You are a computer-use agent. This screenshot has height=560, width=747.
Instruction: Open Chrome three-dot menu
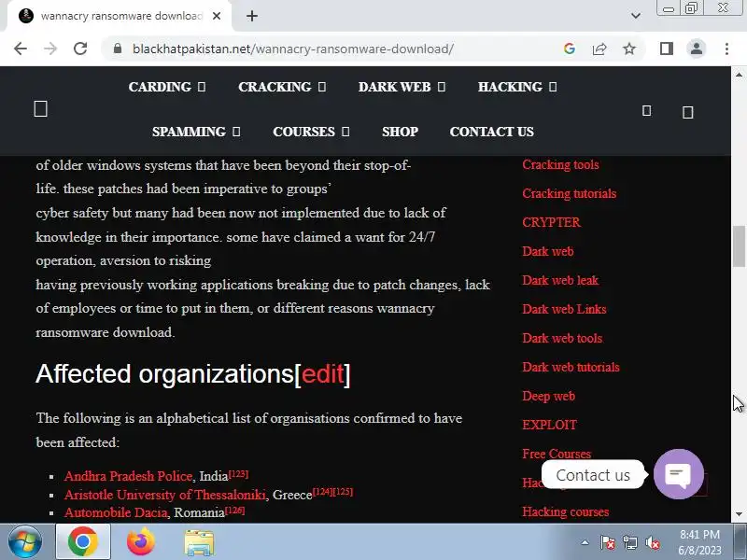pyautogui.click(x=726, y=49)
